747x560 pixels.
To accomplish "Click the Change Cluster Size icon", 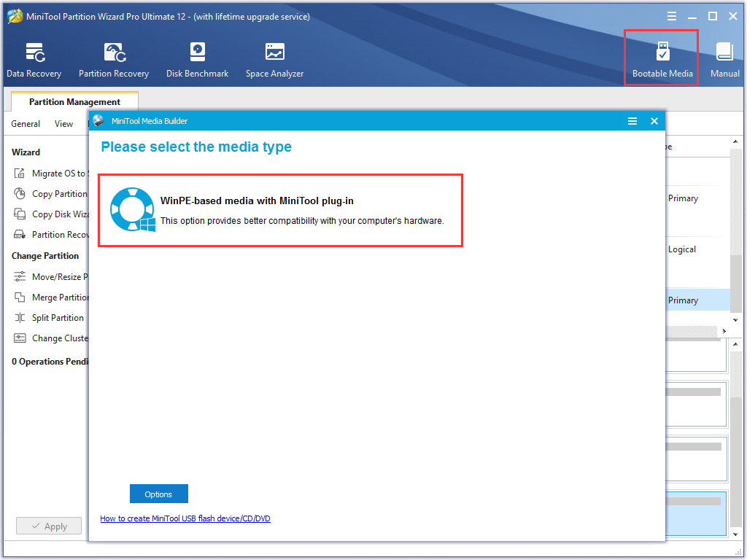I will point(20,338).
